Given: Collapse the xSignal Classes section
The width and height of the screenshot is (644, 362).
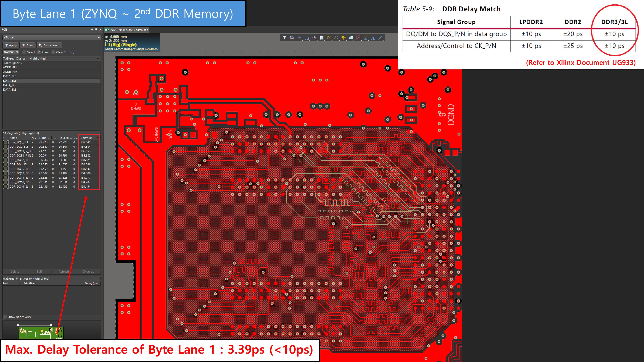Looking at the screenshot, I should click(x=98, y=58).
